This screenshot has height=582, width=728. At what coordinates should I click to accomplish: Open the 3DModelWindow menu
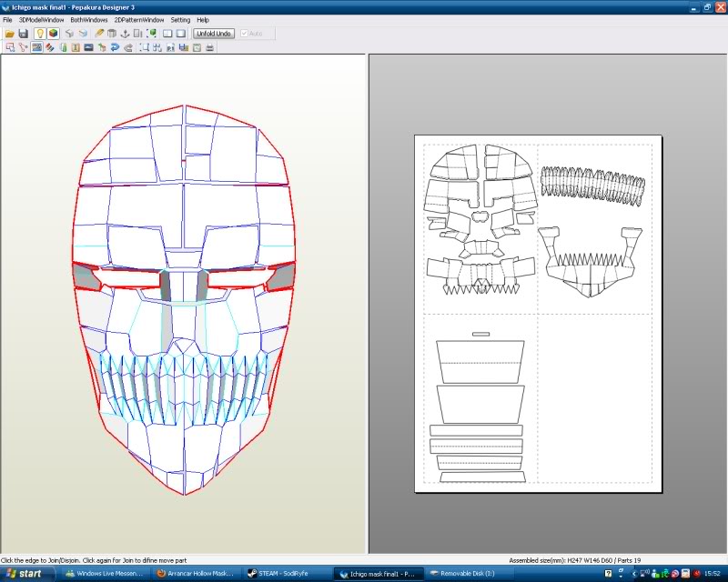(x=41, y=20)
